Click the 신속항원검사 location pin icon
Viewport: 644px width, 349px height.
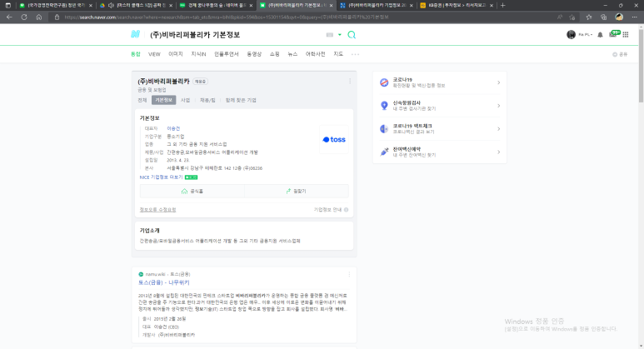click(x=384, y=106)
